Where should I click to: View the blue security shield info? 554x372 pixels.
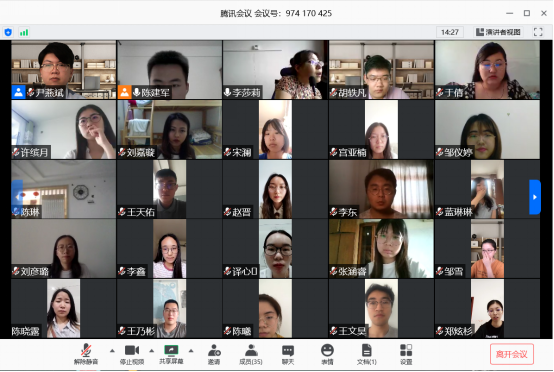click(x=8, y=33)
